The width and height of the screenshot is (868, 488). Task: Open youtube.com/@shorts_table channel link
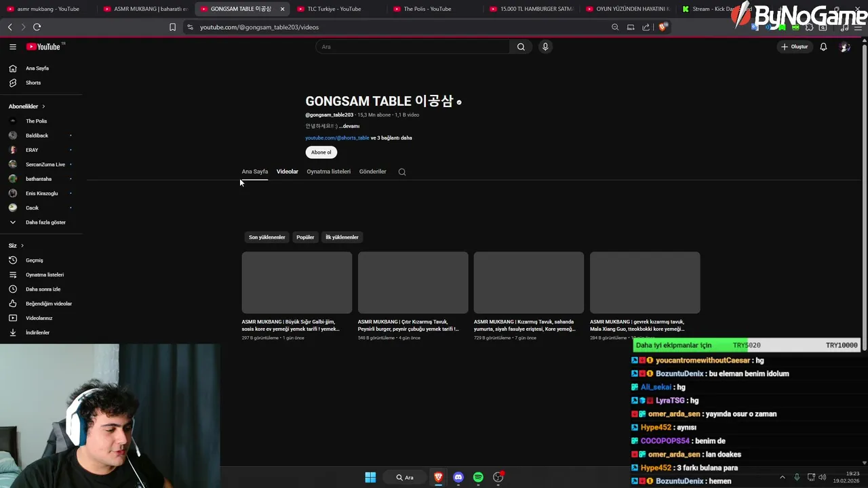pos(337,138)
